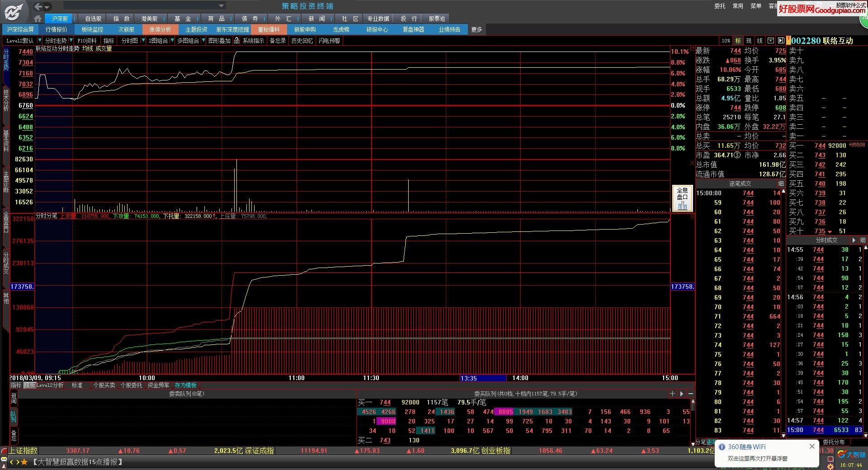Open the 全息盘口 panel icon
Screen dimensions: 868x470
[x=682, y=198]
